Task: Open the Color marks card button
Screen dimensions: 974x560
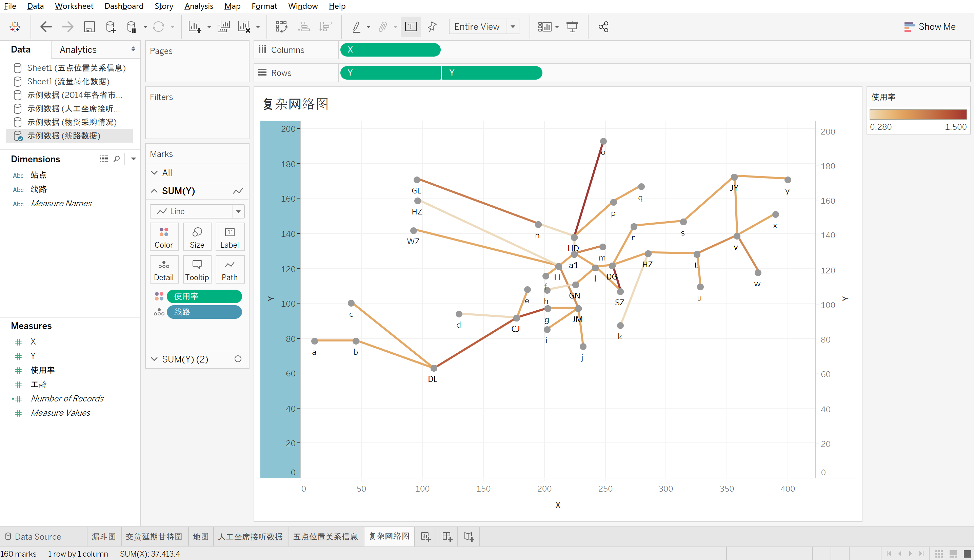Action: click(x=163, y=237)
